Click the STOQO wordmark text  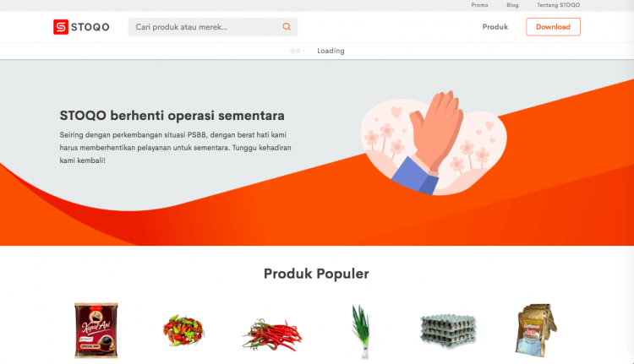pos(90,27)
